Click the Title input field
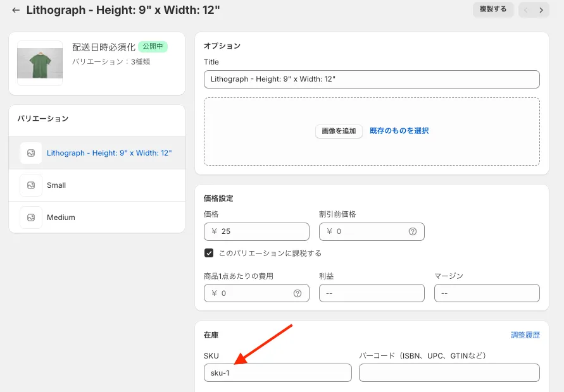Screen dimensions: 564x392 coord(372,79)
